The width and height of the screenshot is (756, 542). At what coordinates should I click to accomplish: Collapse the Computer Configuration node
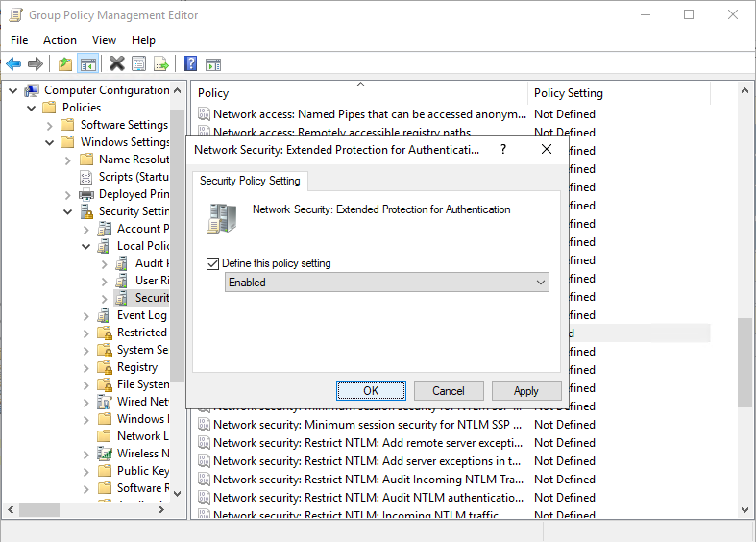[x=13, y=90]
